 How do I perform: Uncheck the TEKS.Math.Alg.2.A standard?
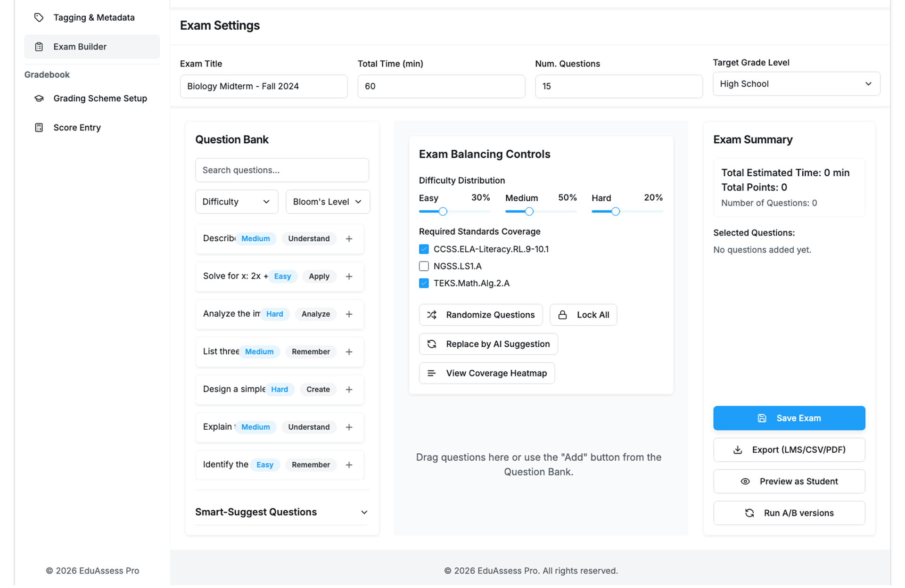tap(424, 283)
